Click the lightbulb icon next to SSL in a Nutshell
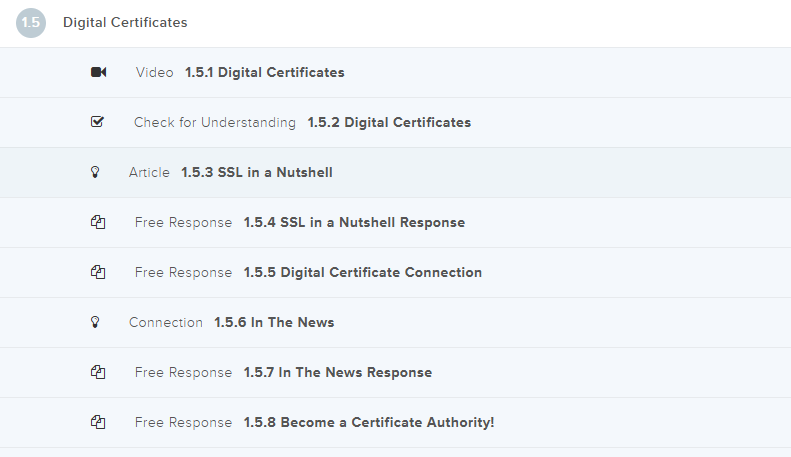Viewport: 791px width, 457px height. [x=96, y=172]
